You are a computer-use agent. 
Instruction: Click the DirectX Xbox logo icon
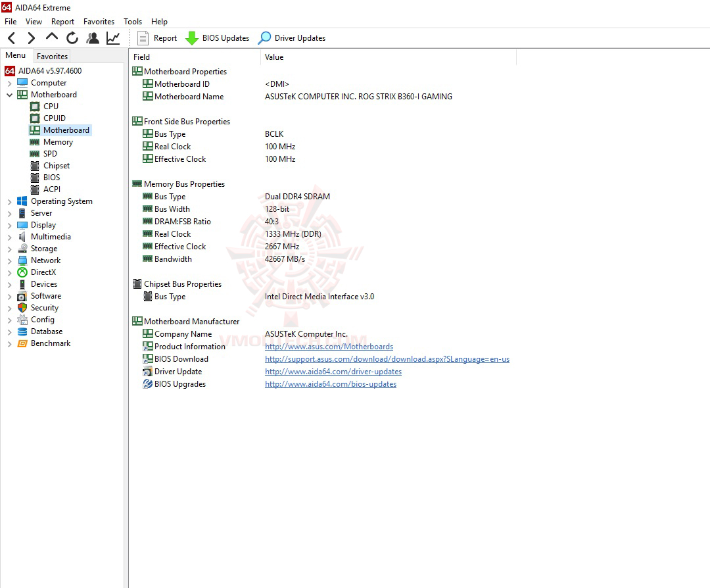(x=22, y=272)
